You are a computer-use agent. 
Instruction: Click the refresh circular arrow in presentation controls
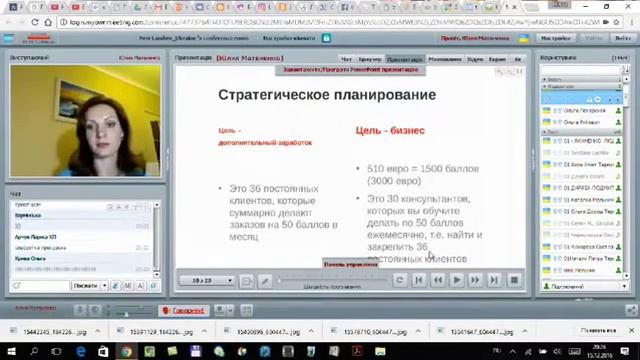tap(400, 280)
